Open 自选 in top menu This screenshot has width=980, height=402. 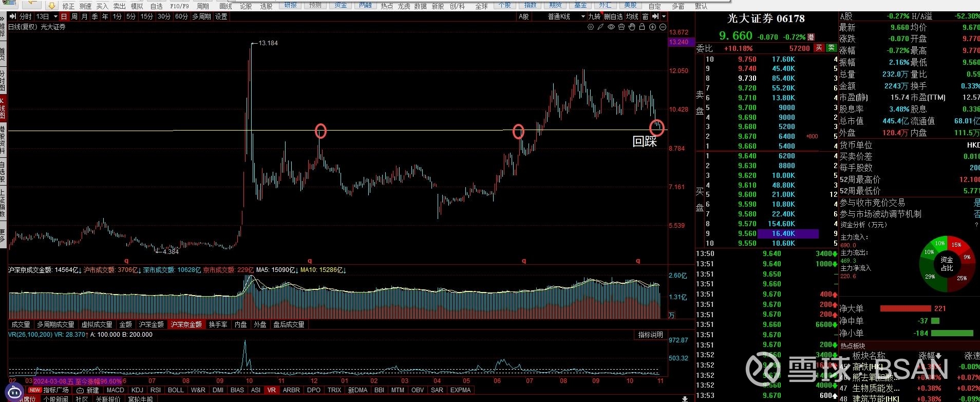point(157,6)
